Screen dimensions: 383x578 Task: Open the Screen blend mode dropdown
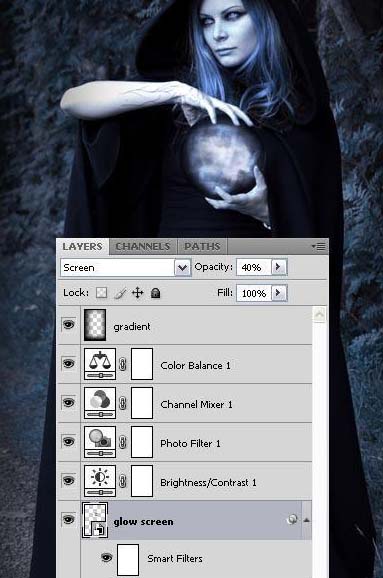182,268
